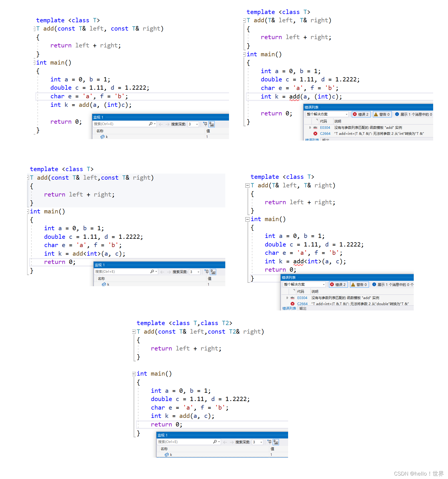Collapse add function in T,T2 template code

coord(134,332)
